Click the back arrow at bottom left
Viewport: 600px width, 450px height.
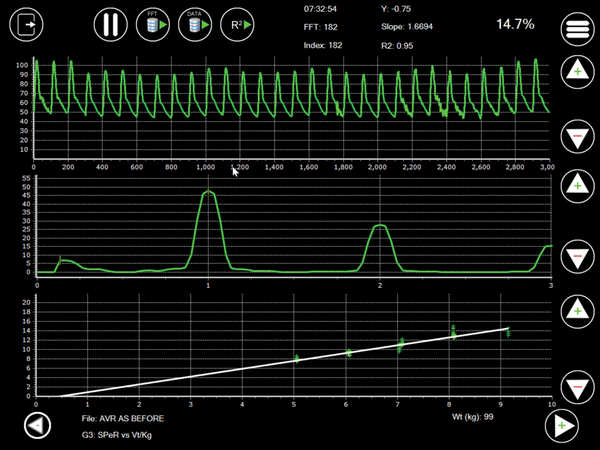(37, 425)
